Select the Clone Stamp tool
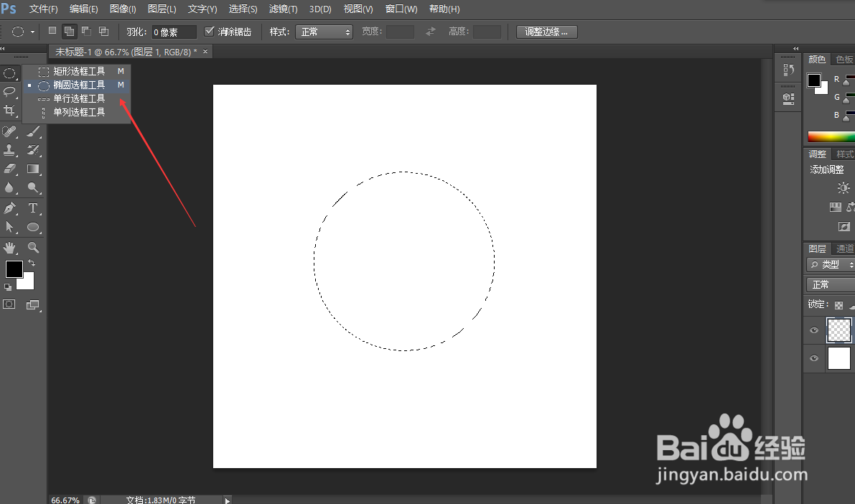The image size is (855, 504). tap(9, 150)
